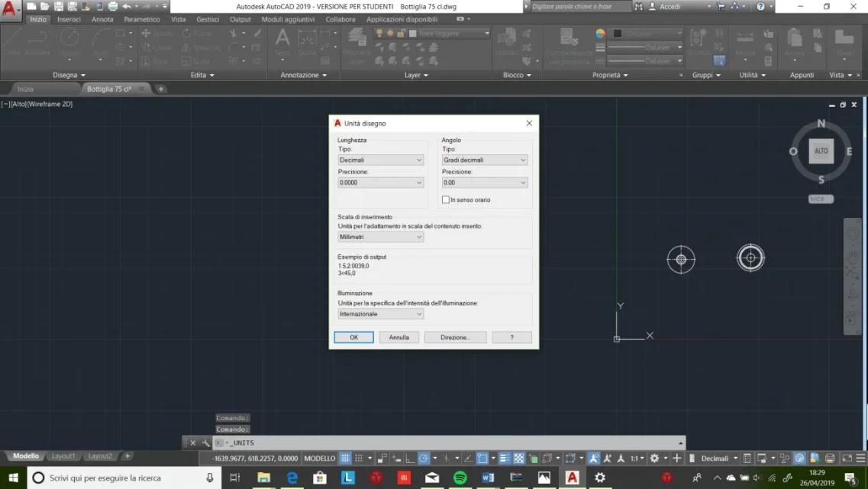Open the Angolo Precisione dropdown 0.00
The image size is (868, 489).
(484, 182)
